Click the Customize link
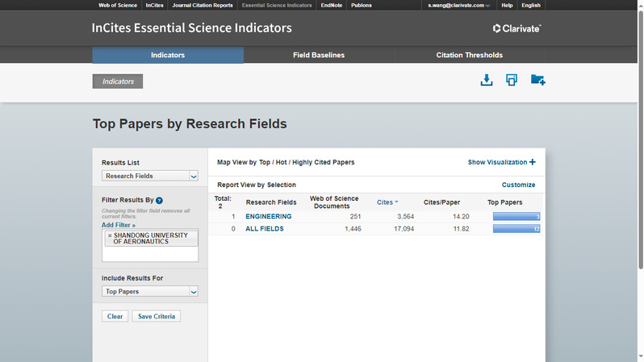This screenshot has height=362, width=644. [518, 185]
